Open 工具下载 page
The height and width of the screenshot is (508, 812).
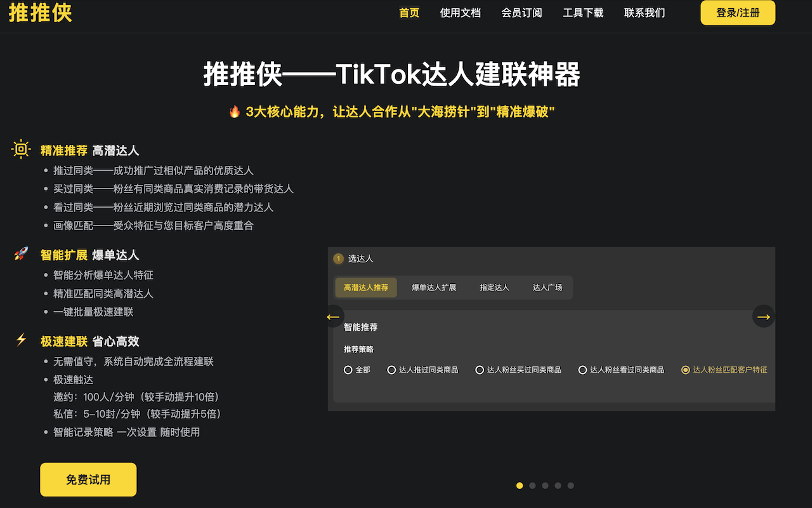(x=583, y=13)
